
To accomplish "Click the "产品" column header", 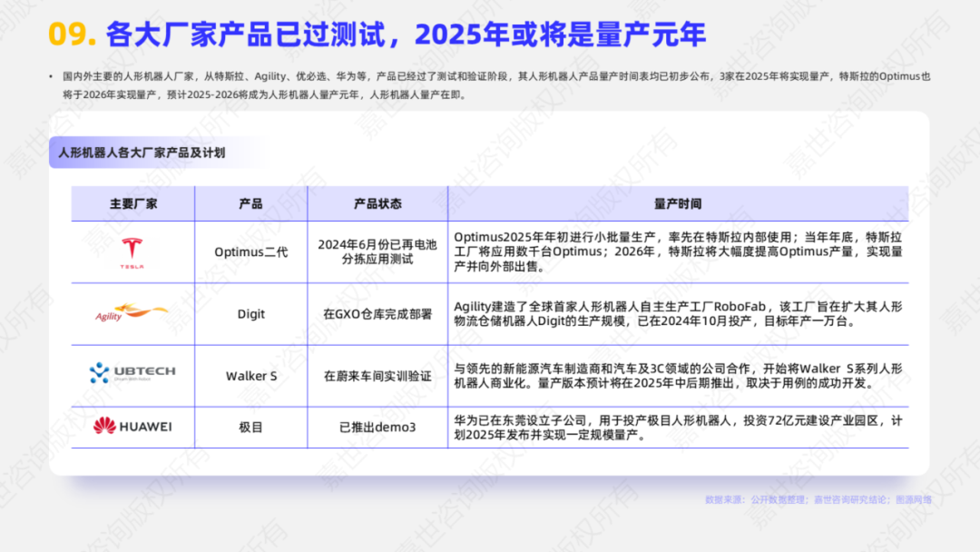I will (250, 203).
